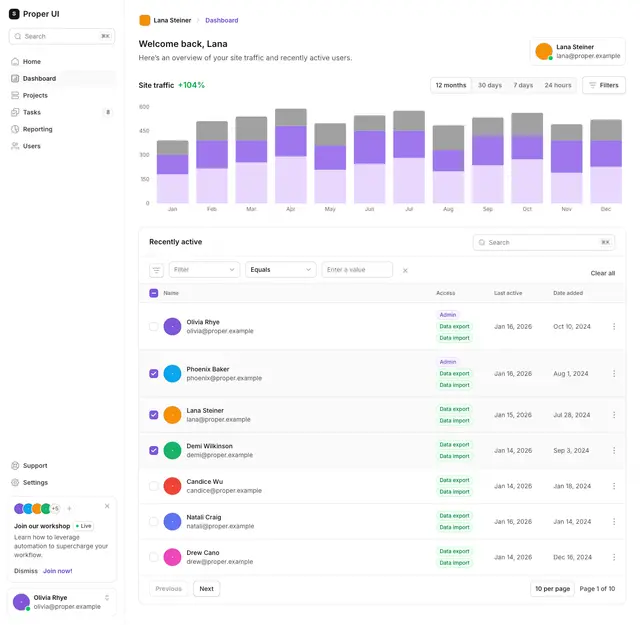Open the Filter dropdown

(x=204, y=270)
